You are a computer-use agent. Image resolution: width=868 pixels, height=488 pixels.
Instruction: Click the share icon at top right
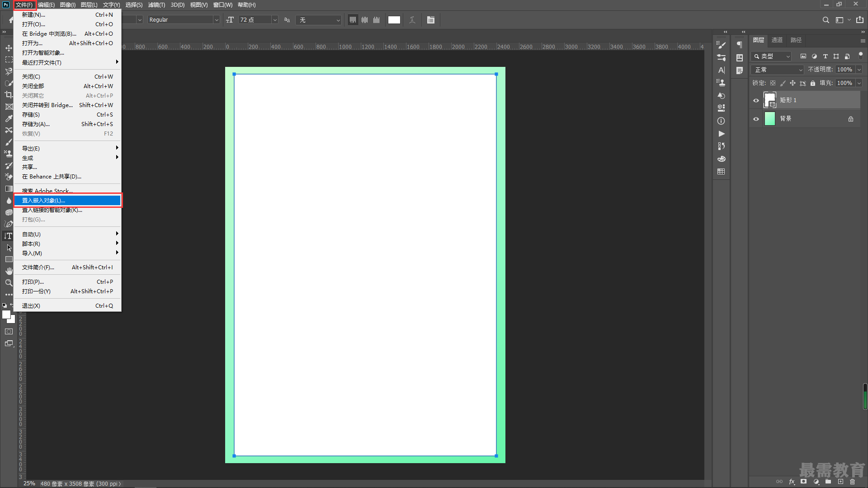point(860,20)
